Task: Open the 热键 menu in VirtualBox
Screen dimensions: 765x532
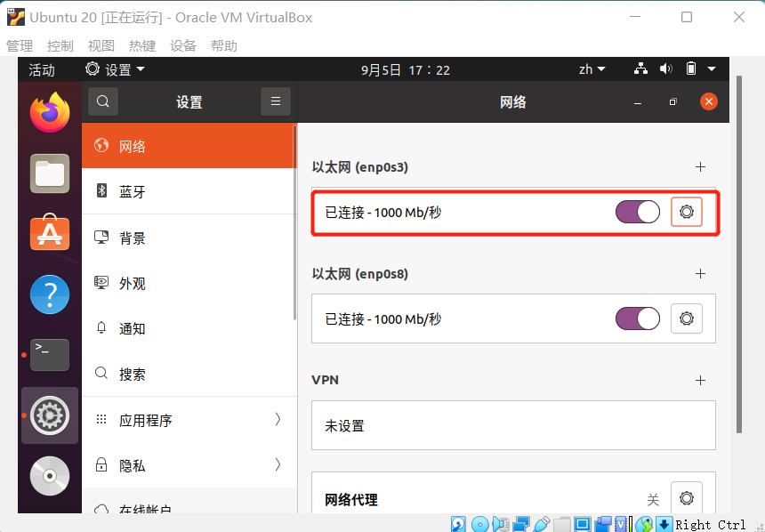Action: tap(142, 46)
